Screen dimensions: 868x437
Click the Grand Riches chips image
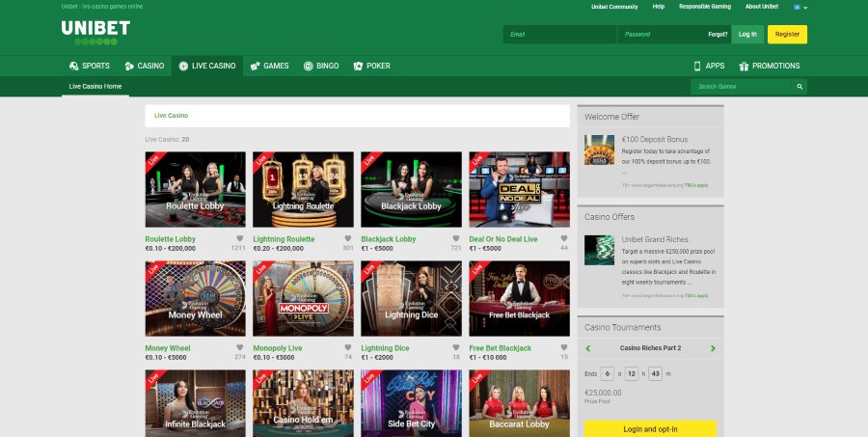[599, 251]
